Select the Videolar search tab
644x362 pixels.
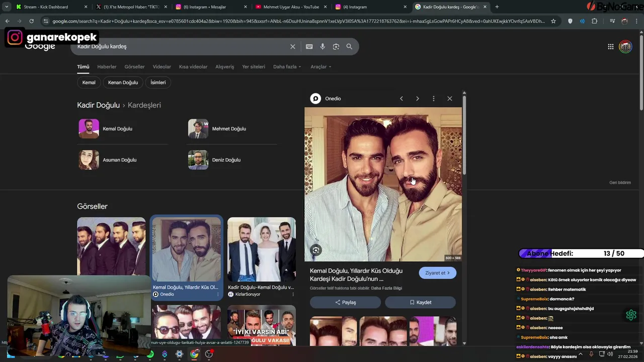tap(162, 66)
